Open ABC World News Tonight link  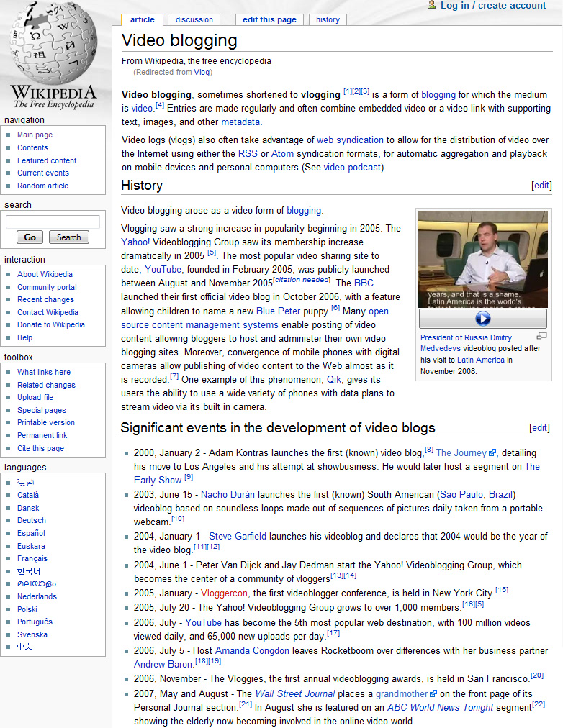(x=441, y=708)
